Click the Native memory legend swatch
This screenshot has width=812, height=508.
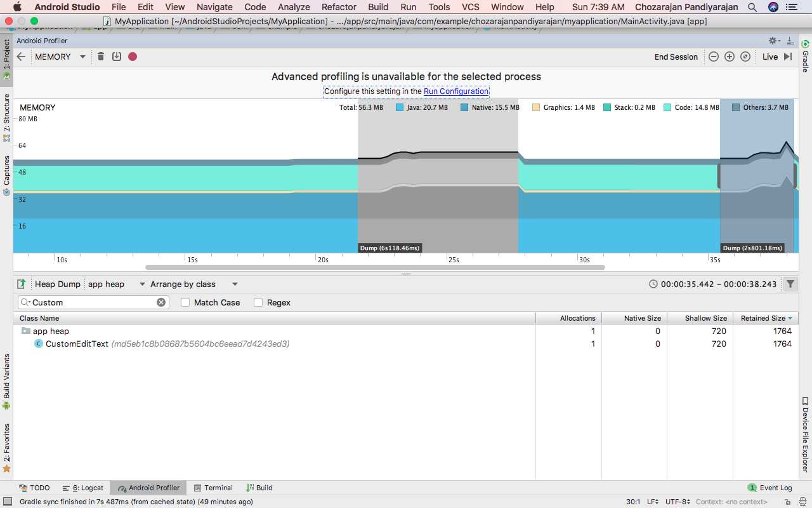[x=464, y=107]
